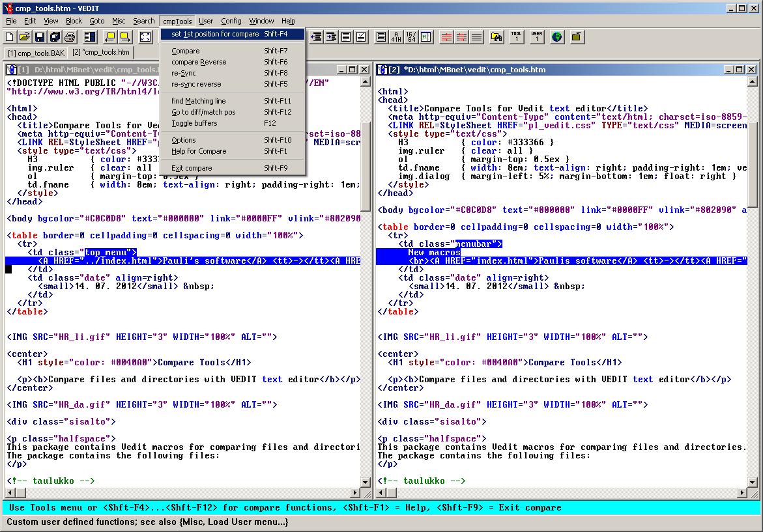The width and height of the screenshot is (763, 532).
Task: Click the TOOL 1 toolbar button
Action: coord(516,37)
